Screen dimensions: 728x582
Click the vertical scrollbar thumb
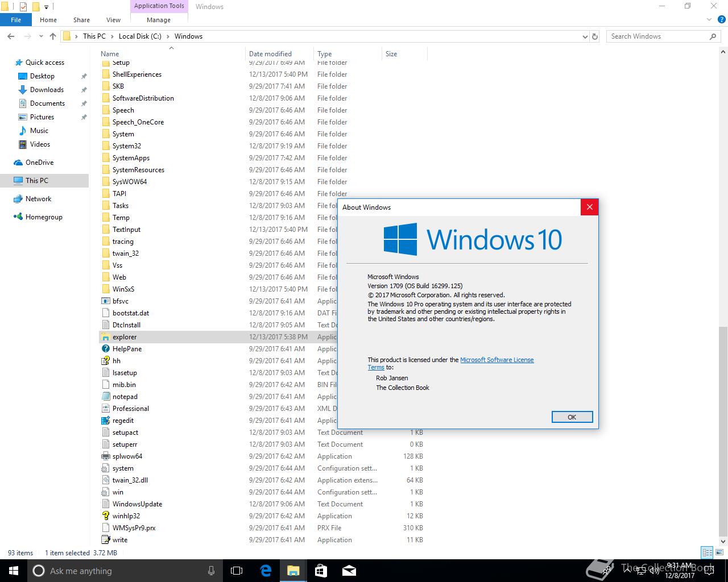coord(723,431)
